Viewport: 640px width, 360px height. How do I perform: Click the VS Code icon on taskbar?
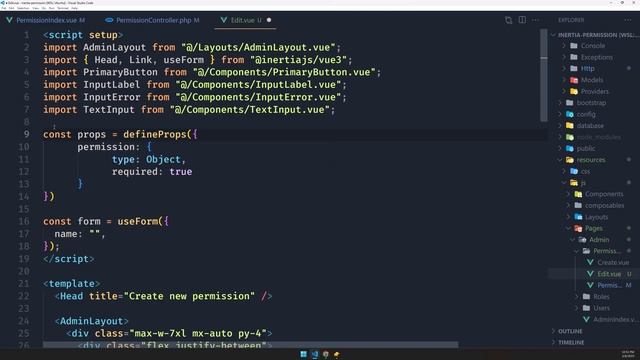[315, 354]
